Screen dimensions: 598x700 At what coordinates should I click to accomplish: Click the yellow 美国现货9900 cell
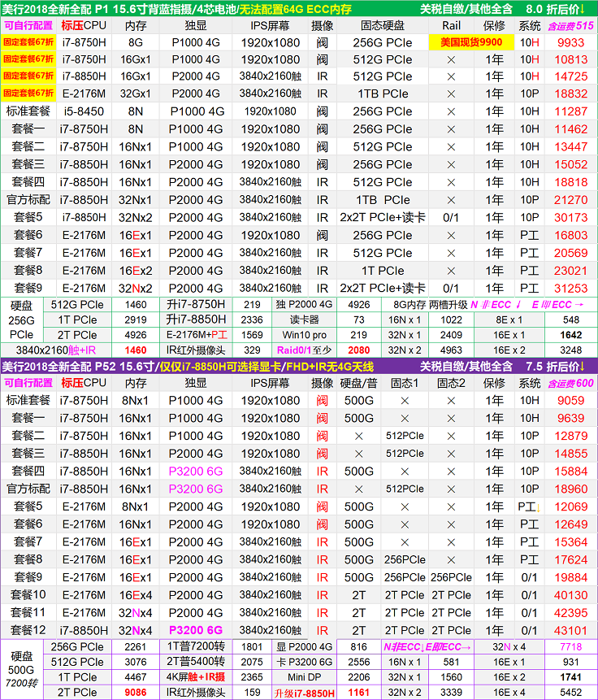point(470,42)
